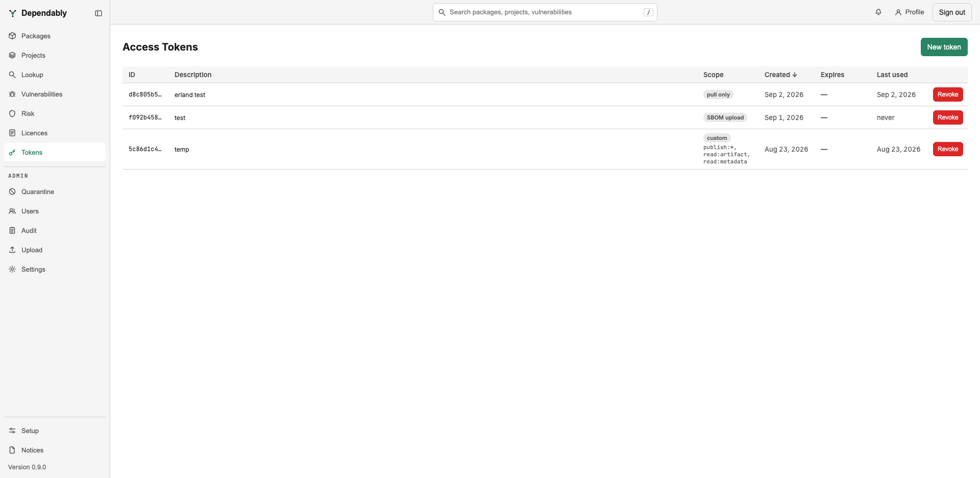Click the Setup sliders icon

pos(12,431)
